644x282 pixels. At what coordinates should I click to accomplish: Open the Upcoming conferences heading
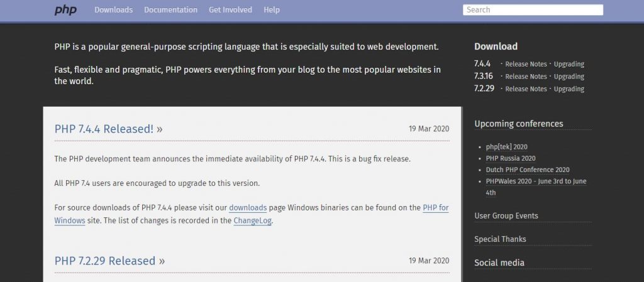pos(519,124)
